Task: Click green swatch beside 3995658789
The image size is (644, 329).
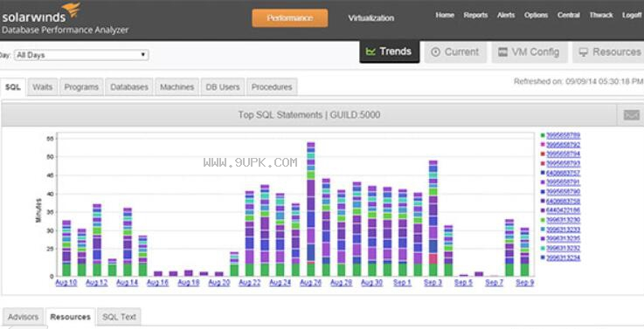Action: tap(543, 135)
